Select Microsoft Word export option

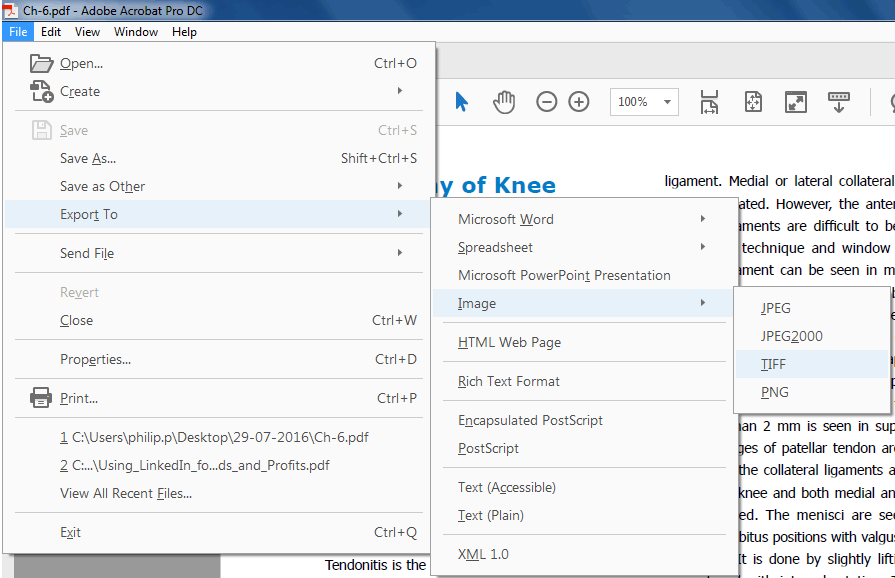pyautogui.click(x=583, y=219)
